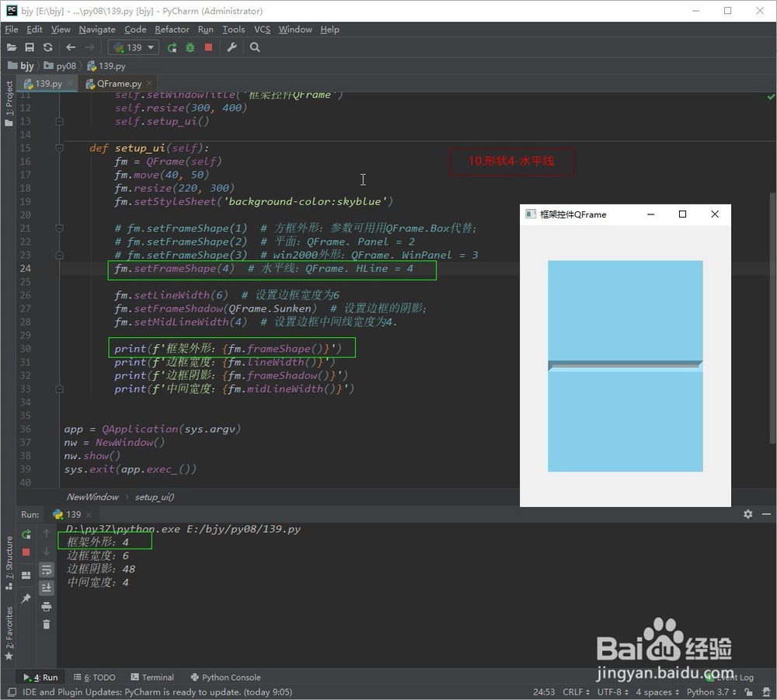
Task: Click the Synchronize refresh toolbar icon
Action: [x=47, y=47]
